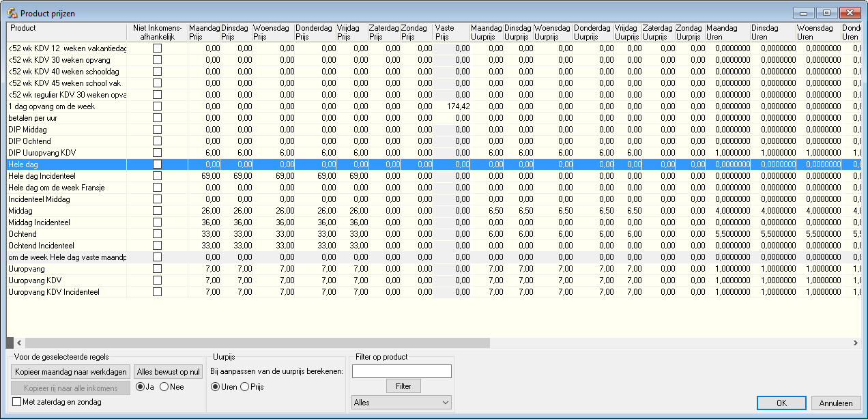Click the Vaste Prijs column header

(x=451, y=32)
